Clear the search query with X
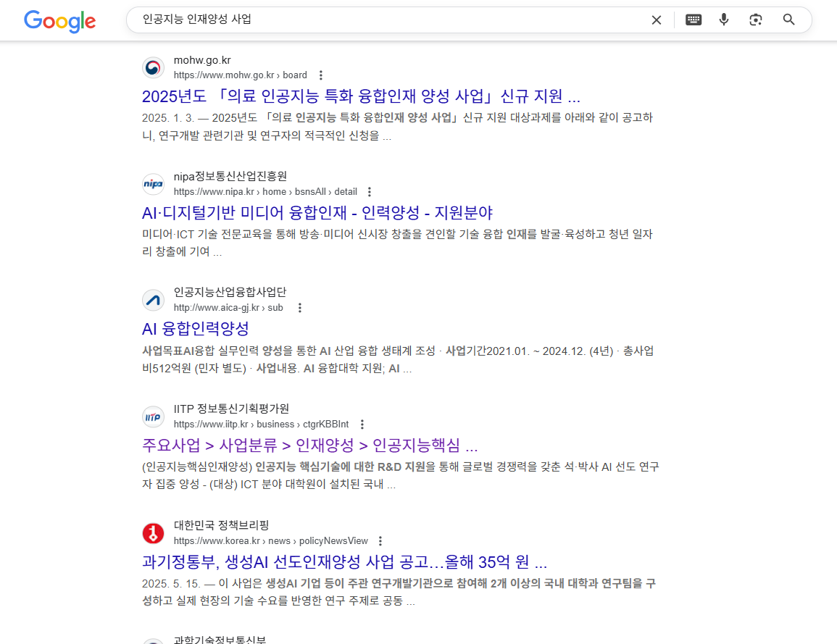The width and height of the screenshot is (837, 644). point(657,20)
